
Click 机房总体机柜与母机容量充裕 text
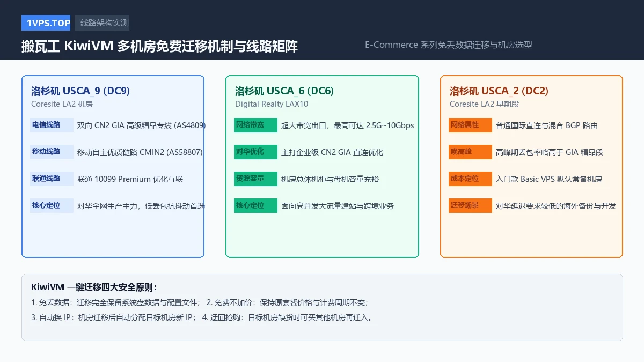(330, 179)
